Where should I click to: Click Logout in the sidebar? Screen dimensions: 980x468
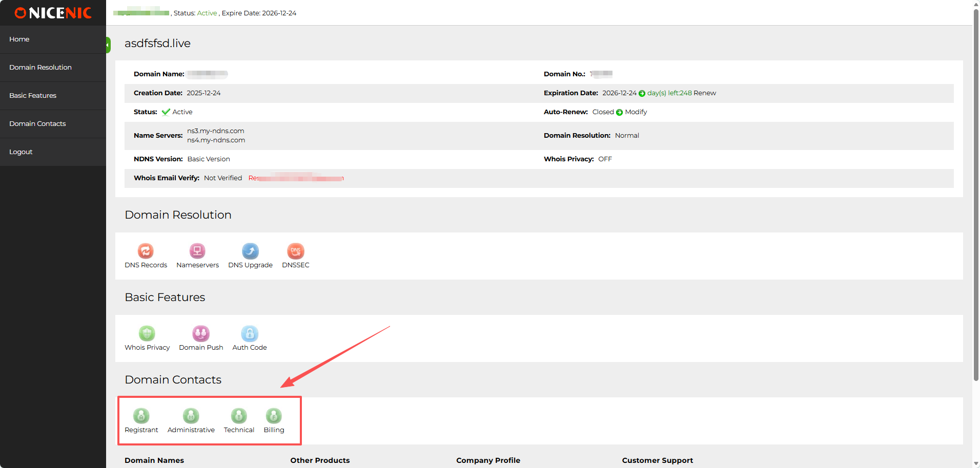[x=21, y=152]
